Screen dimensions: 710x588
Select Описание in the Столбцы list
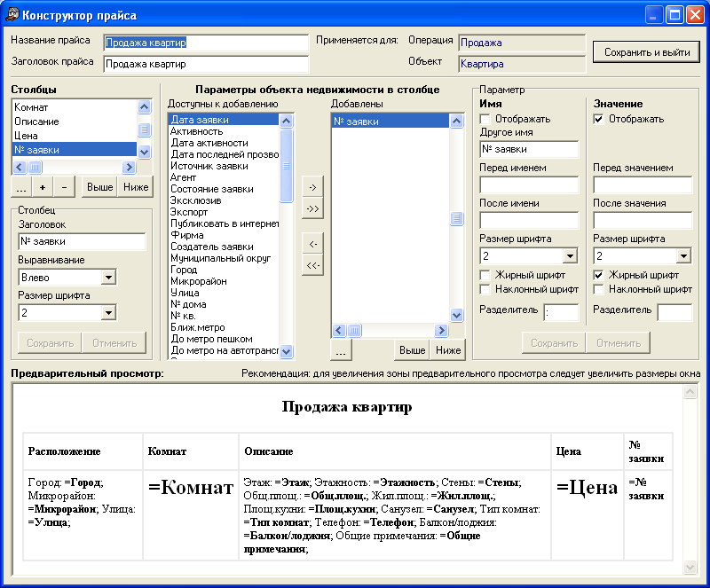pos(75,122)
